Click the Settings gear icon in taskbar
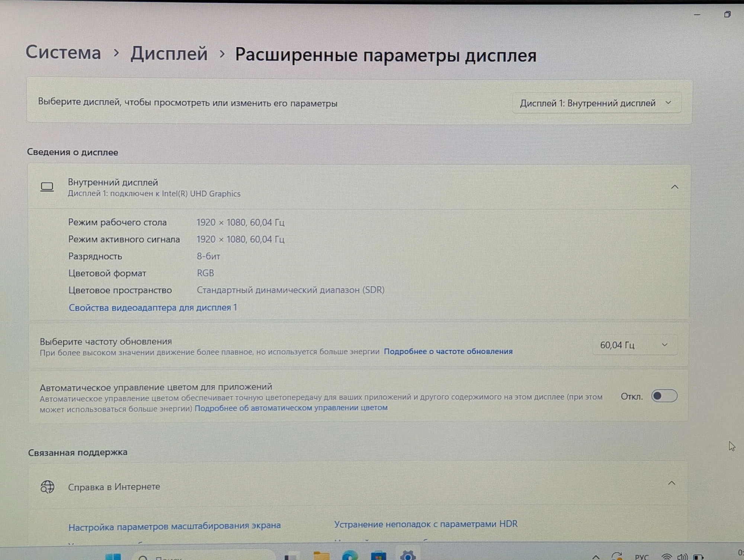This screenshot has height=560, width=744. pyautogui.click(x=408, y=556)
